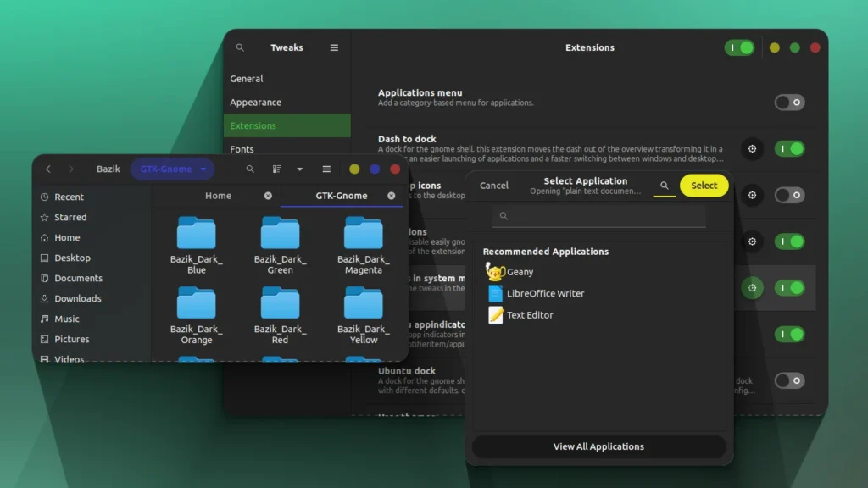The image size is (868, 488).
Task: Open Desktop icons extension settings gear
Action: (x=753, y=196)
